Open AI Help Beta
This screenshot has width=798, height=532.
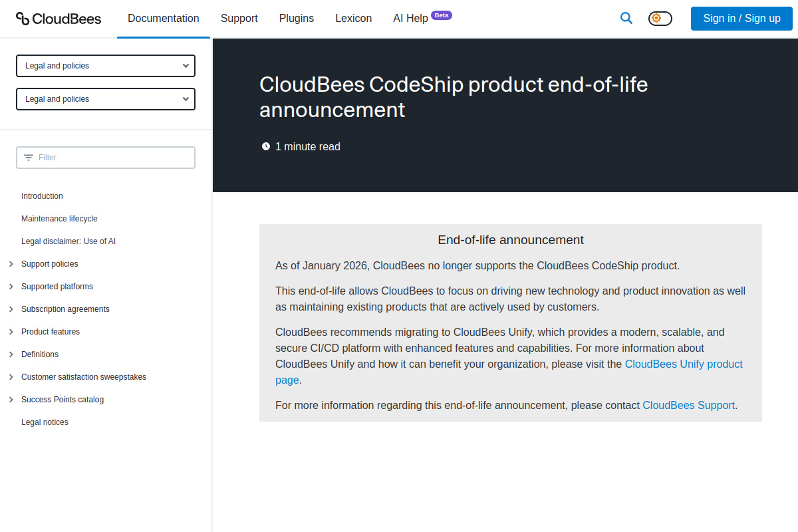[422, 18]
